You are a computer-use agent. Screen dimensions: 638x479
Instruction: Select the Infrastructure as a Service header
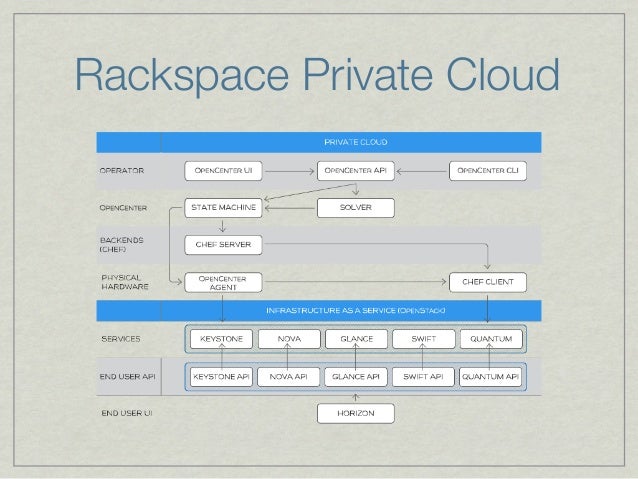[319, 311]
